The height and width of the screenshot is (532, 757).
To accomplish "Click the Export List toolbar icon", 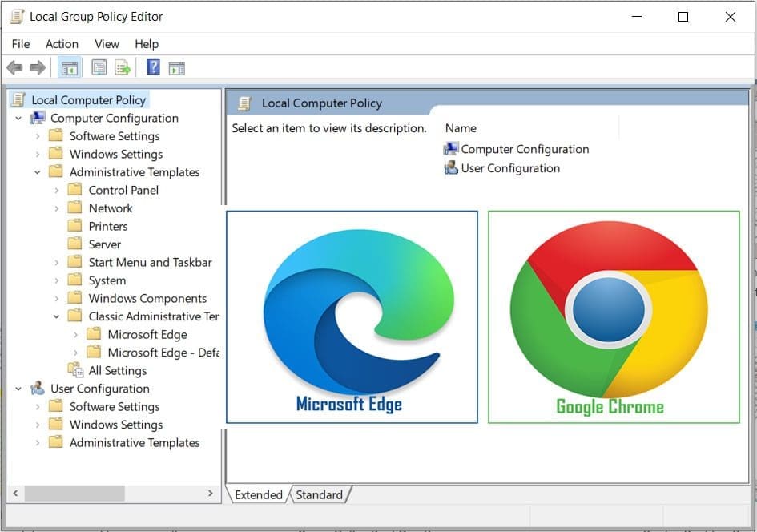I will pos(123,67).
